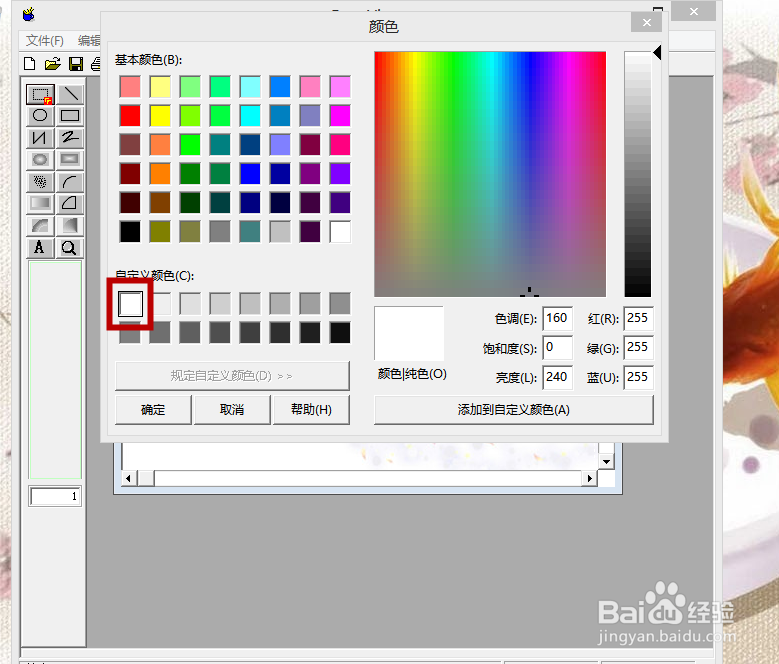
Task: Pick bright magenta basic color swatch
Action: (340, 116)
